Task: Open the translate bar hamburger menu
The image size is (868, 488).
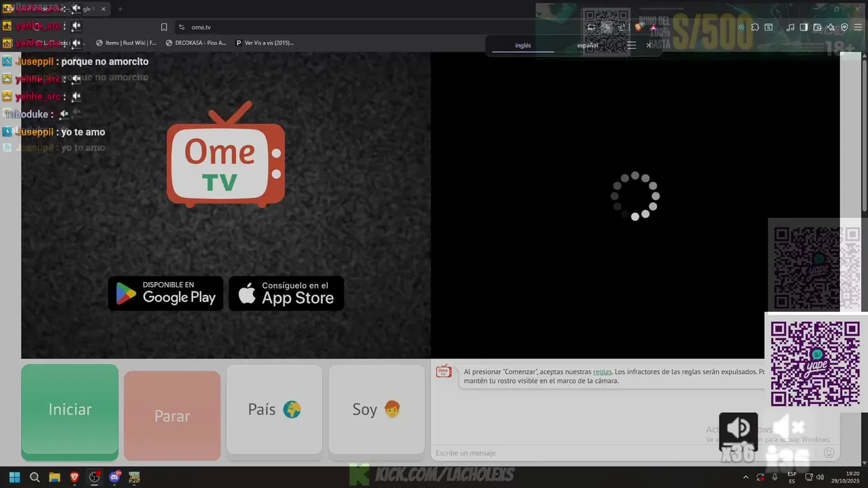Action: pyautogui.click(x=631, y=45)
